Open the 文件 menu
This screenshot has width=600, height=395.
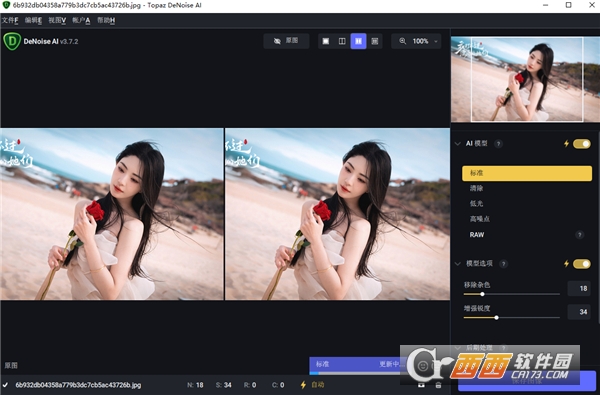(x=10, y=20)
